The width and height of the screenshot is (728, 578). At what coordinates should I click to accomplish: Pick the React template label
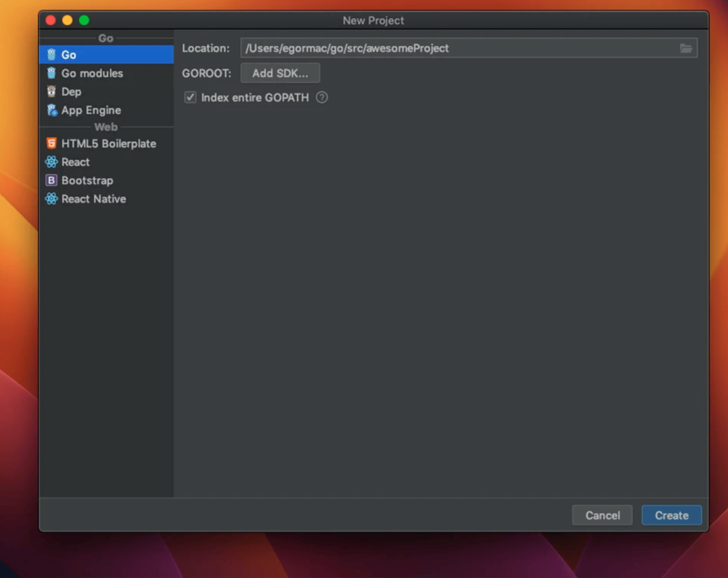pos(75,162)
